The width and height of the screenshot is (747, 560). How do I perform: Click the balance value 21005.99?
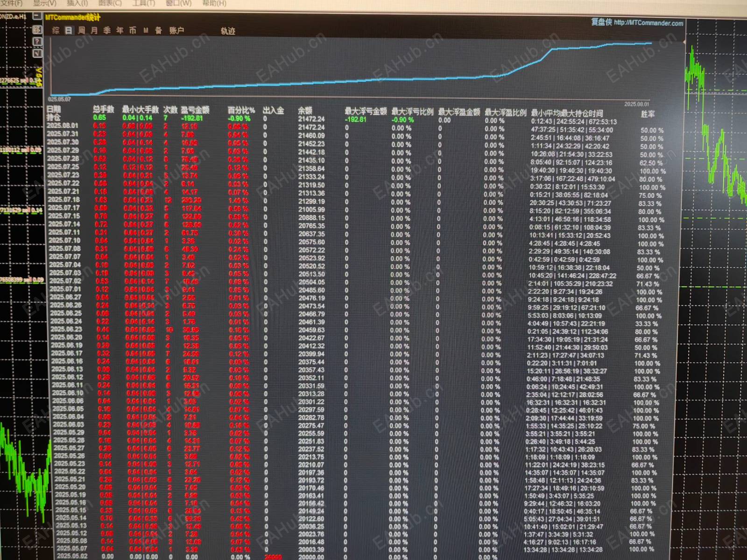(311, 210)
